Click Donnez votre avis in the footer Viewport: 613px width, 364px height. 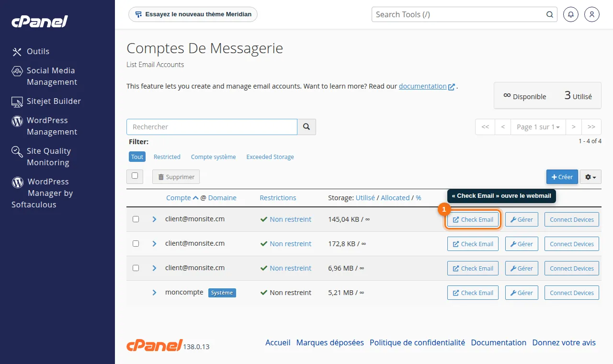pyautogui.click(x=564, y=342)
